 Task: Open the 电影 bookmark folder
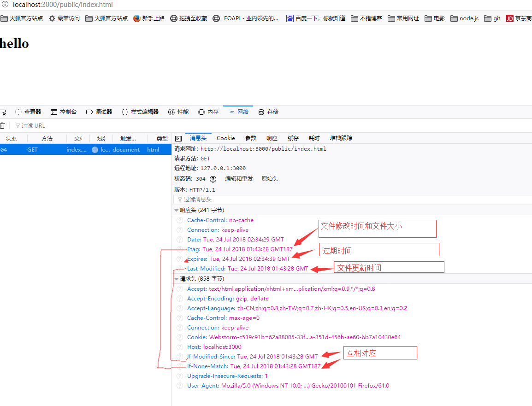click(435, 18)
